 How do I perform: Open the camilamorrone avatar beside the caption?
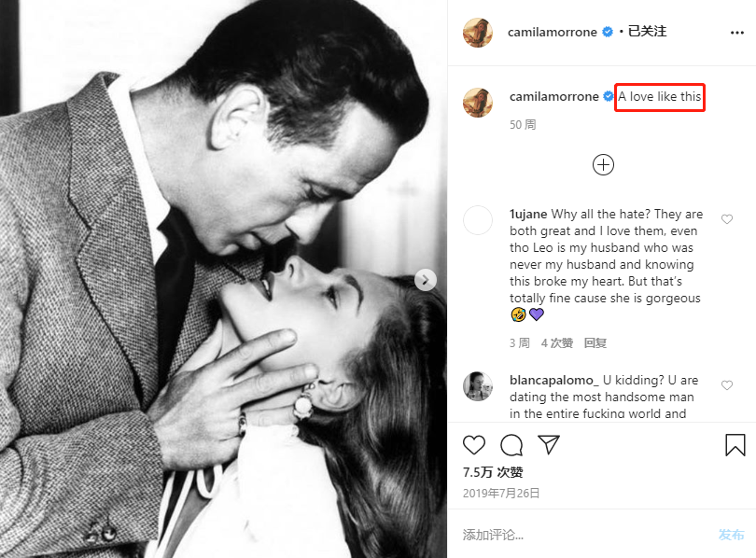(478, 103)
